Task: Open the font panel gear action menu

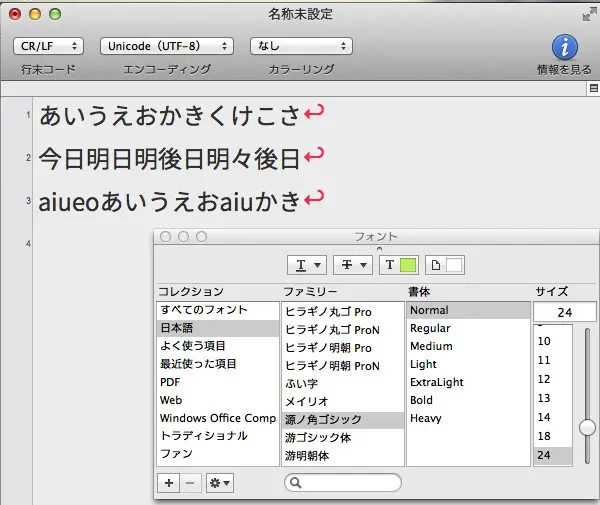Action: point(220,483)
